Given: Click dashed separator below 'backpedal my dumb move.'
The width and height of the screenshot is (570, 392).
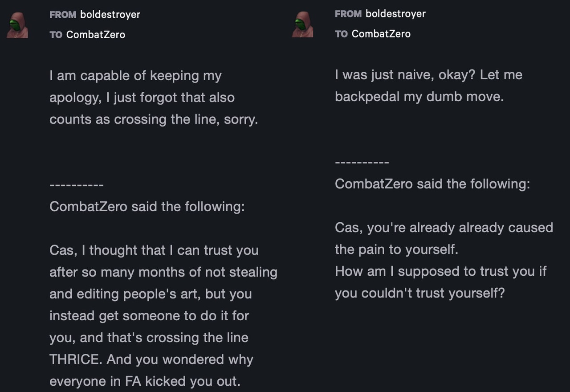Looking at the screenshot, I should (x=362, y=163).
